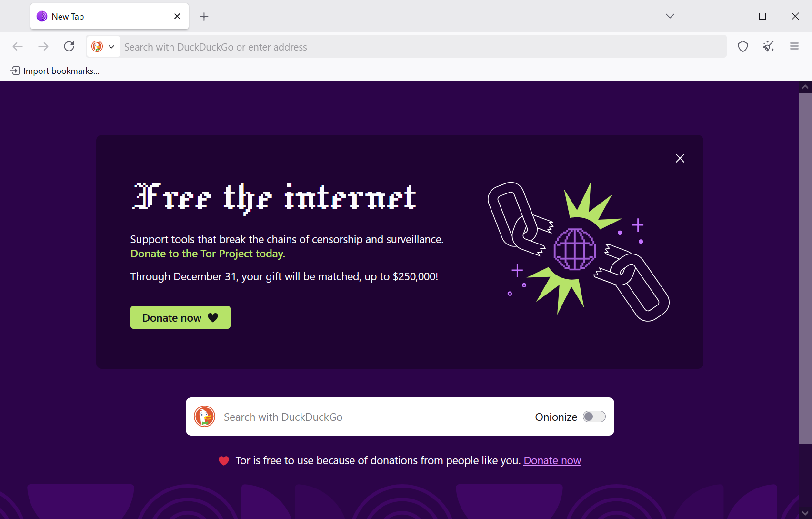This screenshot has width=812, height=519.
Task: Click the forward navigation arrow
Action: [43, 46]
